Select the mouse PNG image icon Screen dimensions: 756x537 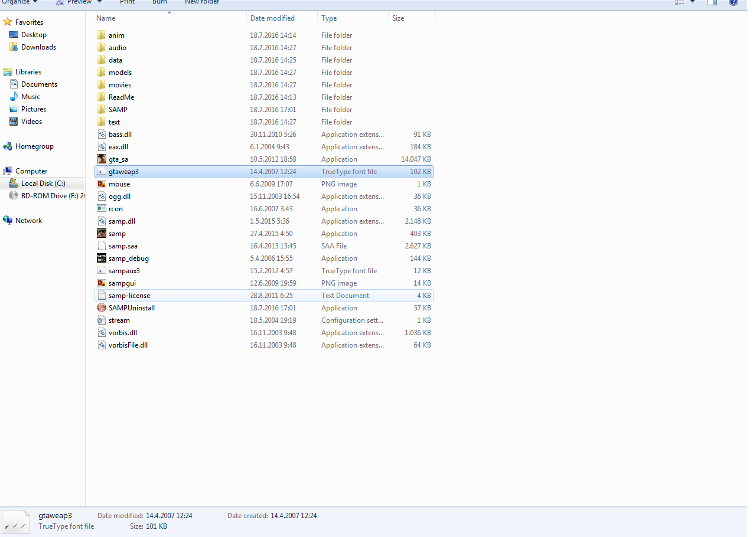point(101,184)
